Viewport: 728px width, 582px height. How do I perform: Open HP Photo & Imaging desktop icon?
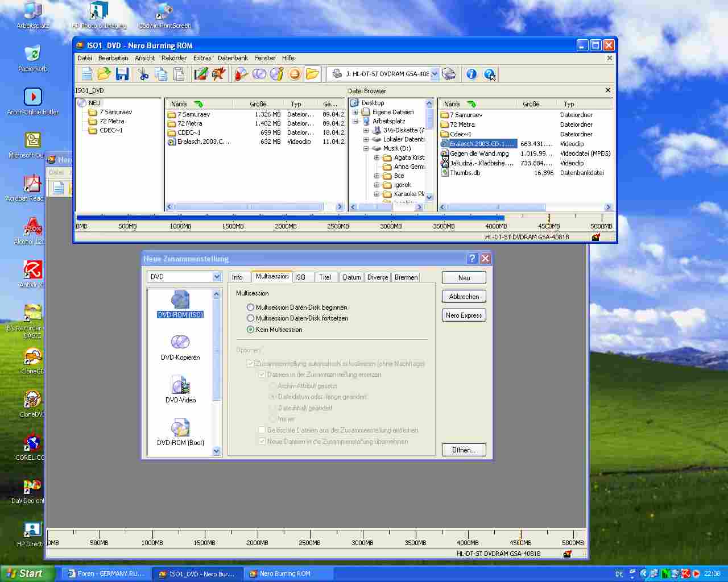(x=99, y=16)
